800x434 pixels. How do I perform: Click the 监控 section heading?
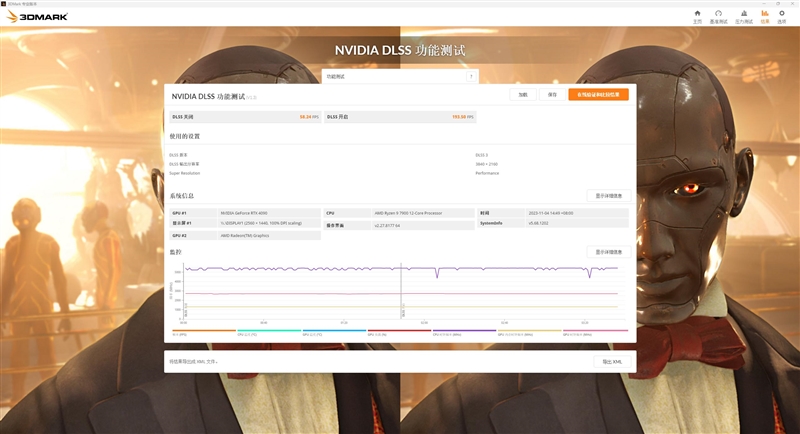click(x=176, y=252)
